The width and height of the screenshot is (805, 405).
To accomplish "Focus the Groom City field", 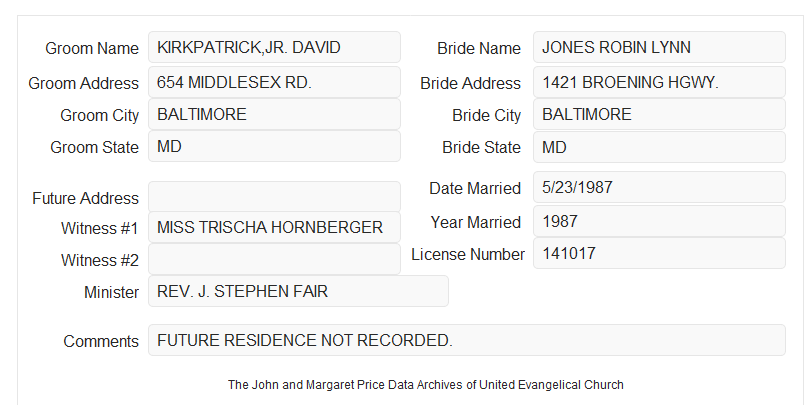I will tap(274, 114).
